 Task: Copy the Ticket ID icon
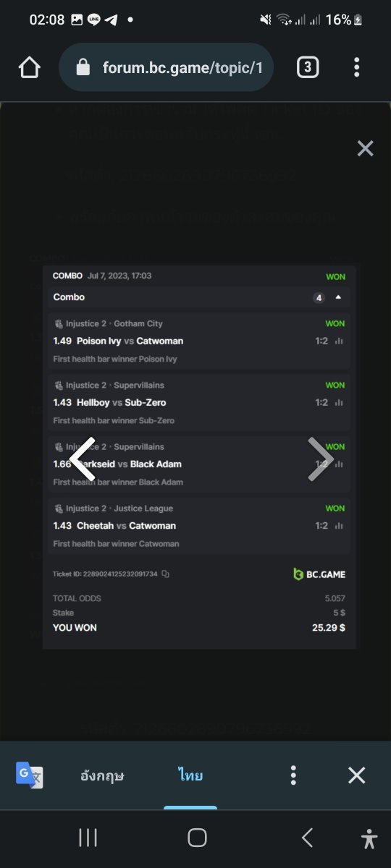point(166,574)
